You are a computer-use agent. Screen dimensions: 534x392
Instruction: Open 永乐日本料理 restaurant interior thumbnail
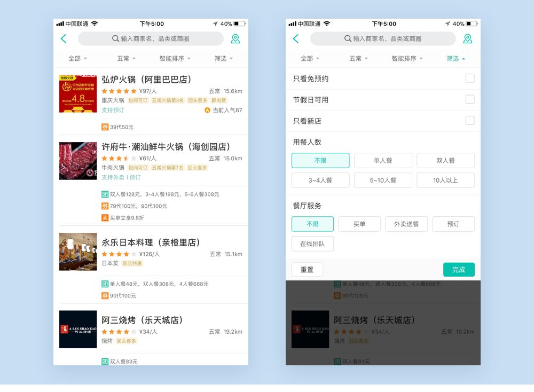[x=78, y=252]
